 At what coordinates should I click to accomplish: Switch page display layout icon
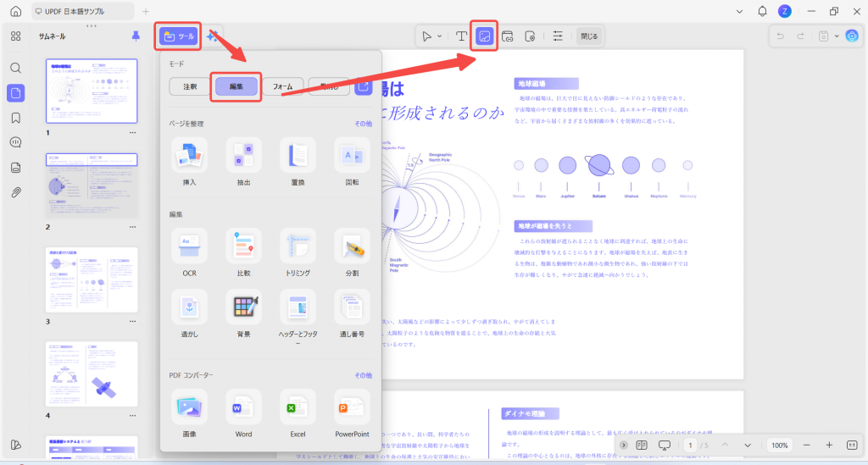point(642,446)
